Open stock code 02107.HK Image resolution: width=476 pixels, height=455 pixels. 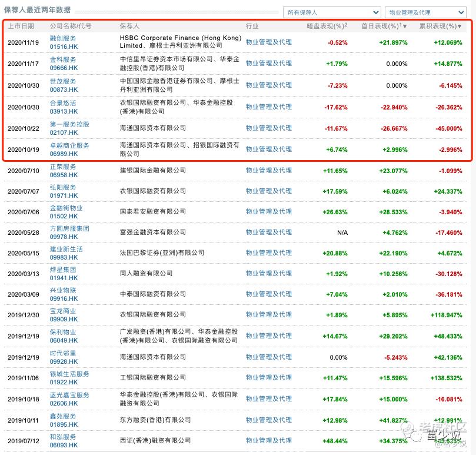point(64,132)
